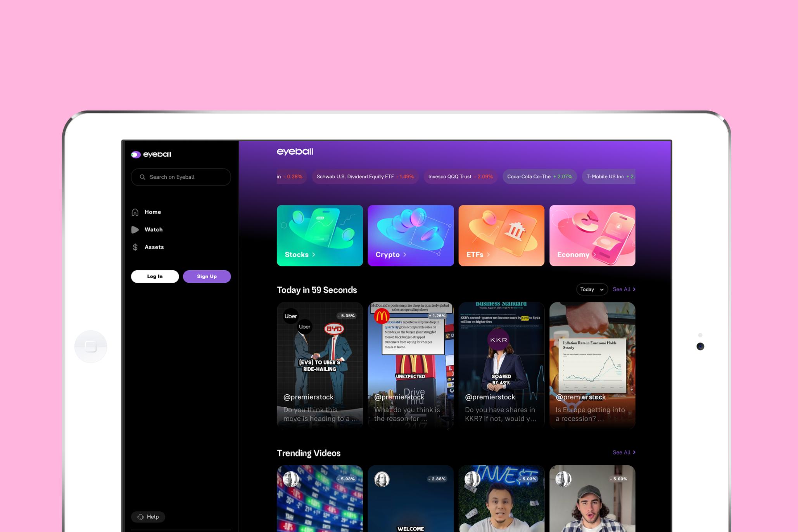Click the Log In button

click(x=155, y=276)
